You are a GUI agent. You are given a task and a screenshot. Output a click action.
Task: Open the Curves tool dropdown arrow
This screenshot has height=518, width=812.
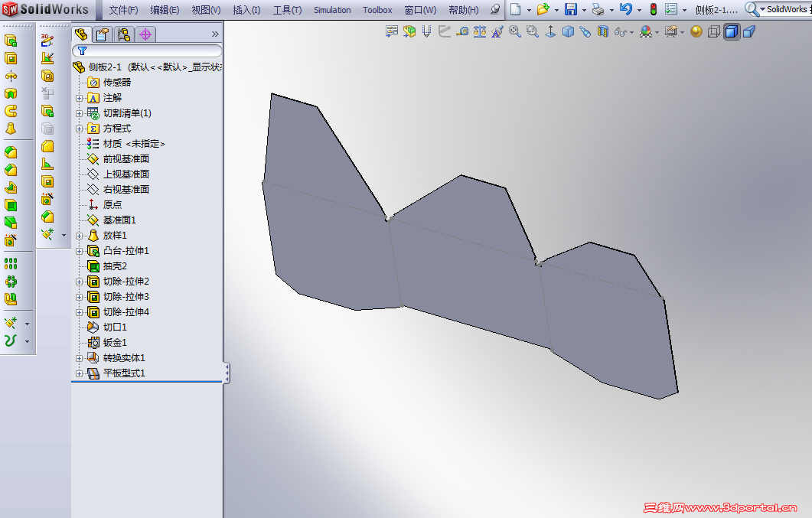point(27,341)
